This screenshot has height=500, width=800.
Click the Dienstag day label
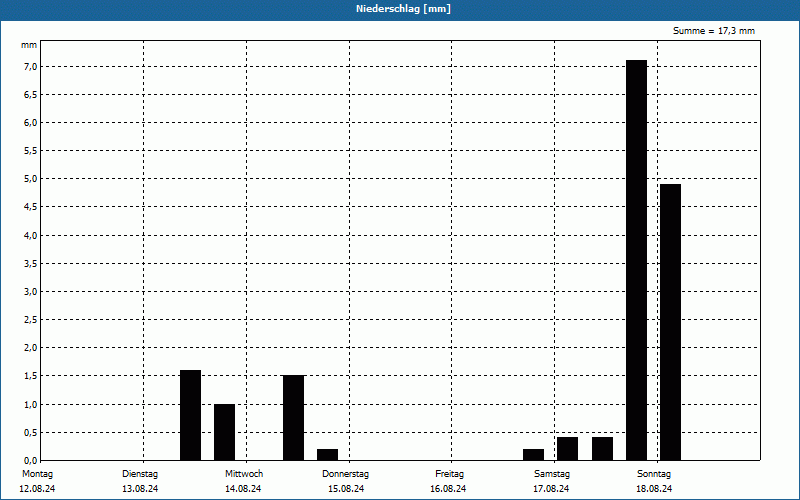click(x=140, y=474)
